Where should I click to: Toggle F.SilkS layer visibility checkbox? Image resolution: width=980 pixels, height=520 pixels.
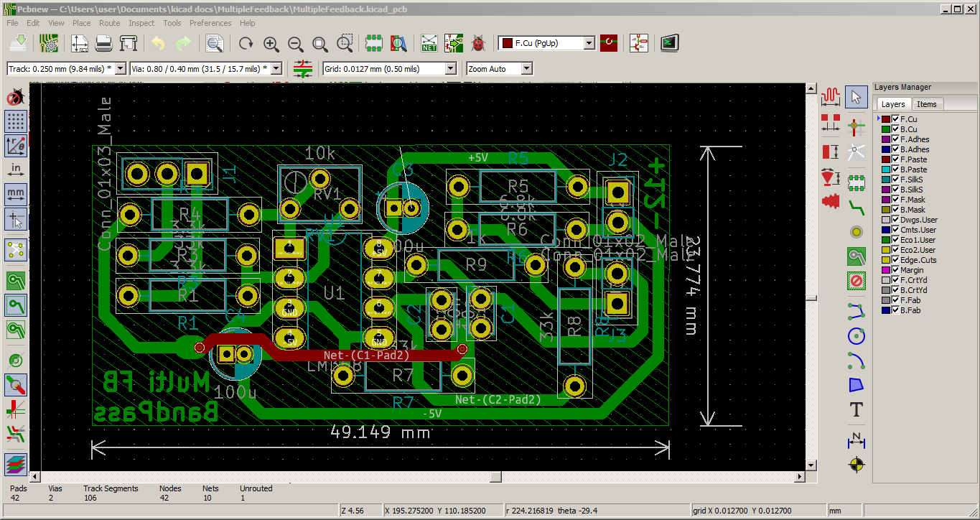(x=895, y=180)
